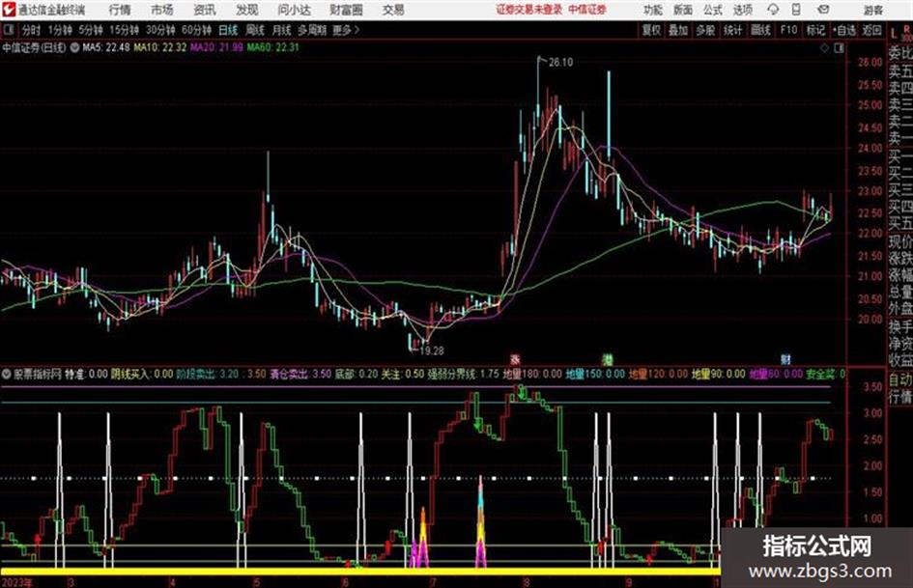The height and width of the screenshot is (588, 913).
Task: Click the 自动 sidebar tab on the right
Action: coord(900,379)
